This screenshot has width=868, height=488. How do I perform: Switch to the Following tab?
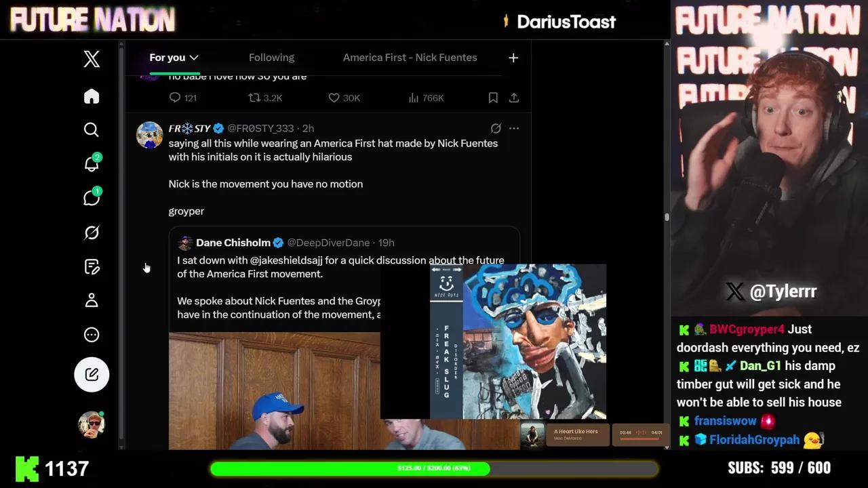point(271,58)
